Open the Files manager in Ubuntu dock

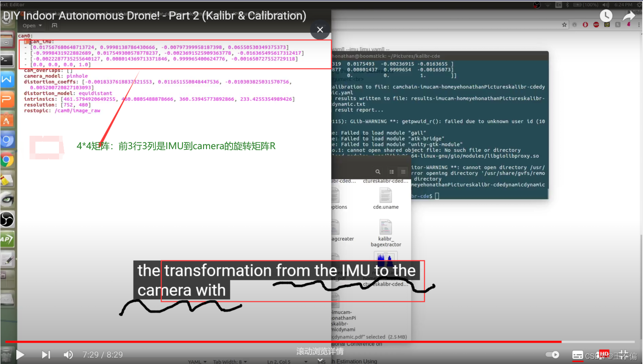click(x=7, y=40)
